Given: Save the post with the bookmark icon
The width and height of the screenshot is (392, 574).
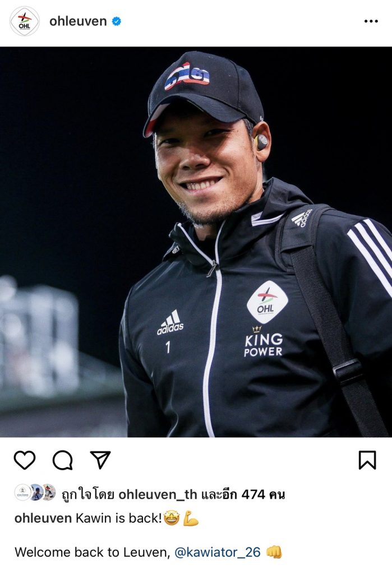Looking at the screenshot, I should (367, 460).
